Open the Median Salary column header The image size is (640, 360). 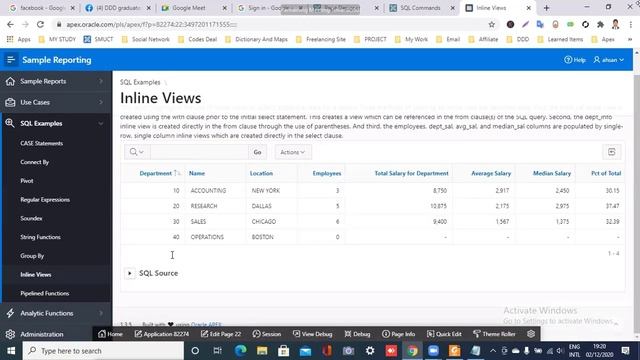[552, 173]
